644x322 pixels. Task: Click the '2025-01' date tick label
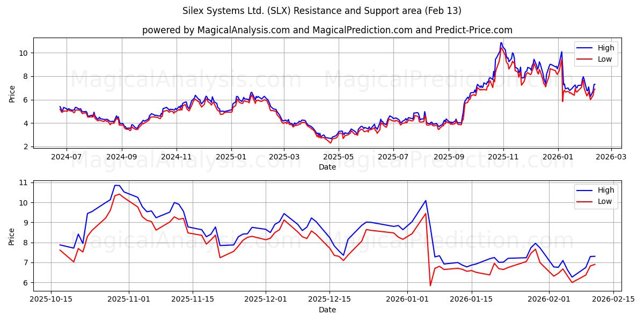231,157
